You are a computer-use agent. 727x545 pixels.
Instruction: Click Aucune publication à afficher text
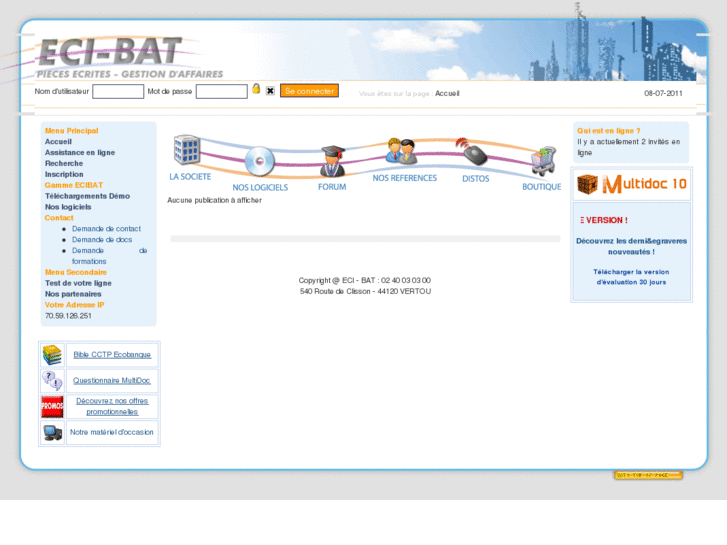click(214, 200)
